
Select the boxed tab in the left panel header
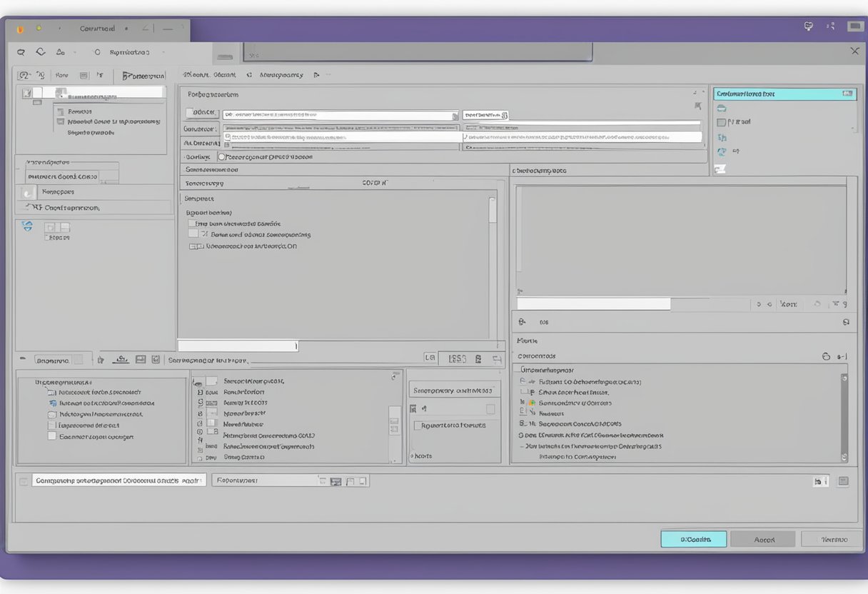pos(143,75)
